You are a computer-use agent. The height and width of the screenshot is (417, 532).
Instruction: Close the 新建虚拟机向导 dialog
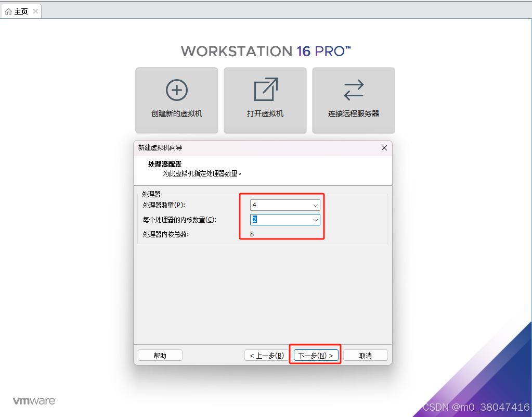coord(384,148)
